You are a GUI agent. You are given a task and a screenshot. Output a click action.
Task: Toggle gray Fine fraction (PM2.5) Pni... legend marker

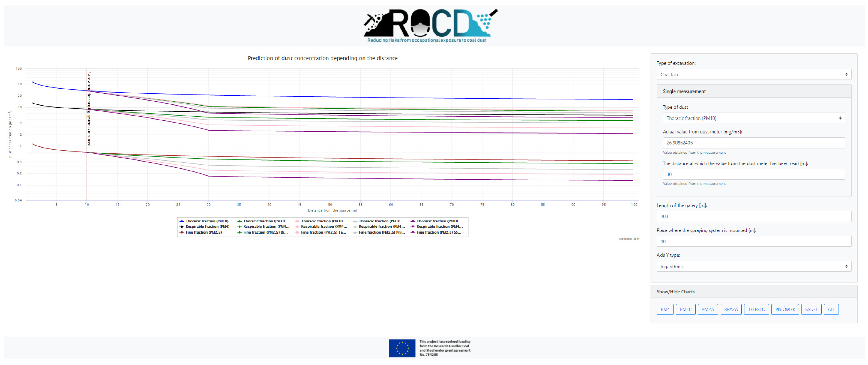(x=355, y=232)
